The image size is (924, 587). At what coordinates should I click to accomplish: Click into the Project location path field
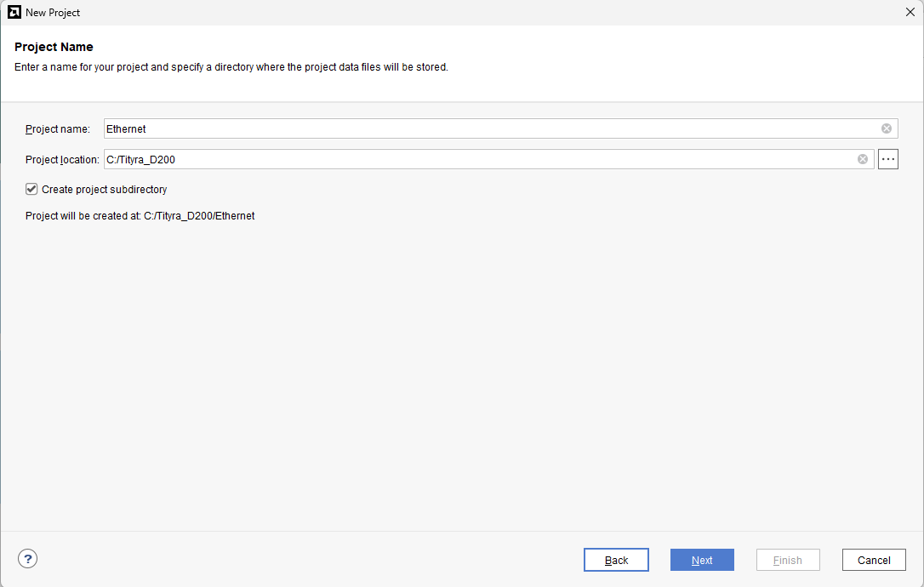(x=476, y=159)
